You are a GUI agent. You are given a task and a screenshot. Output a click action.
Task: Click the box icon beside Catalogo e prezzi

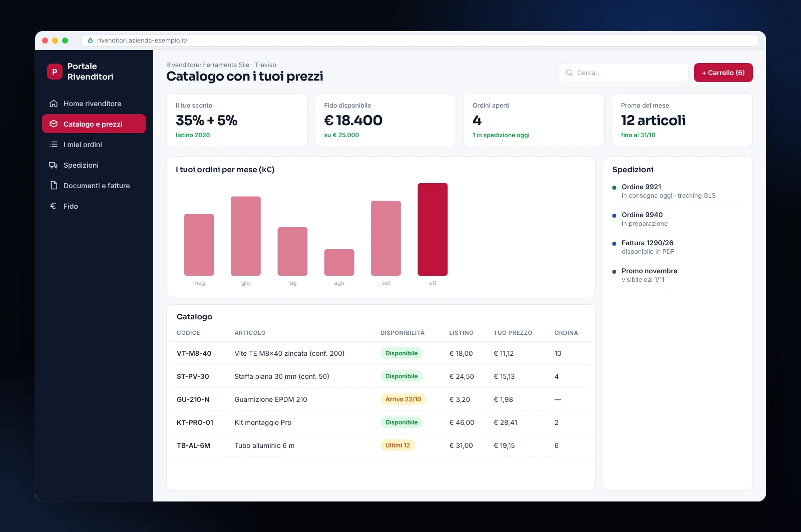tap(54, 124)
